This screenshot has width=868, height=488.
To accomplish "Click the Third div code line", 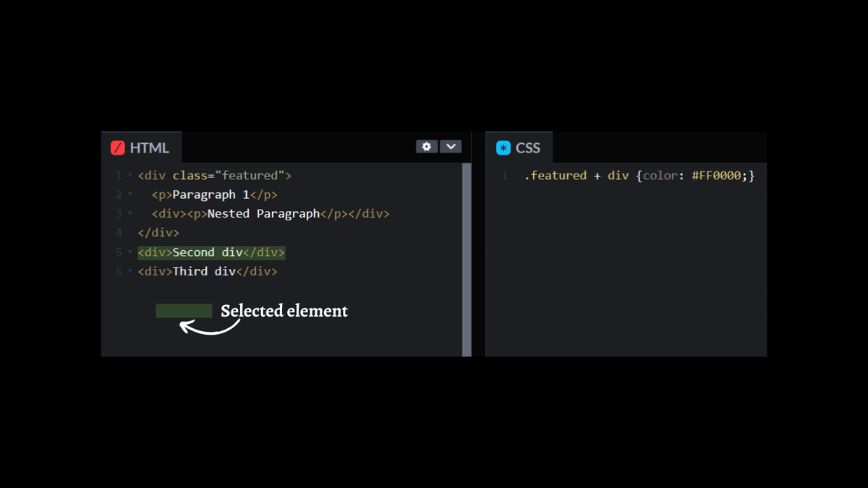I will click(208, 271).
